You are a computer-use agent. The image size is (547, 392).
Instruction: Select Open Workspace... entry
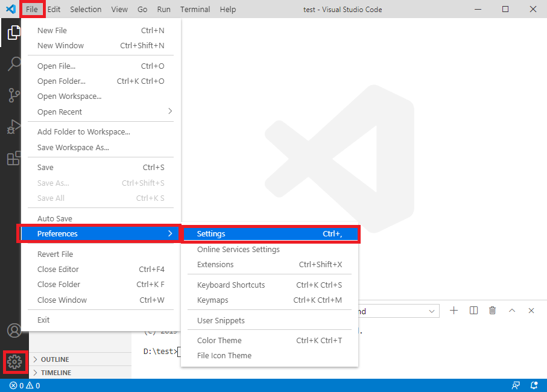(x=101, y=96)
